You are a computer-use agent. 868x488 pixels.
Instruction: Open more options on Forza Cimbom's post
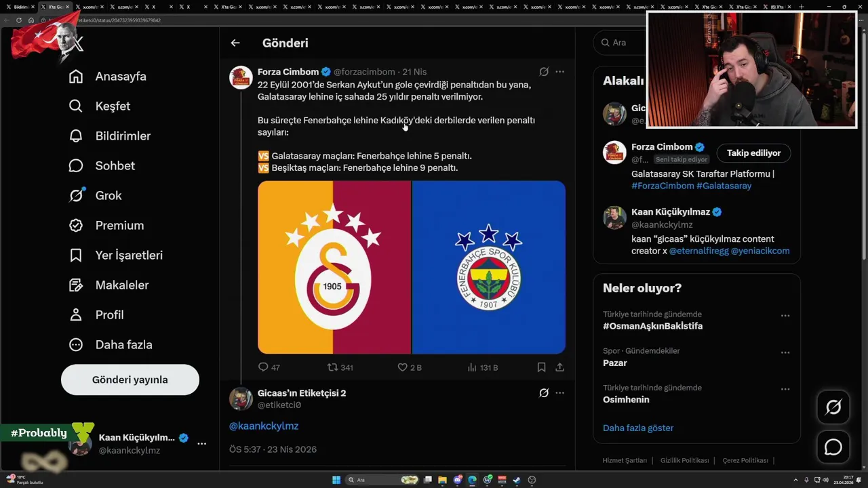click(x=559, y=72)
